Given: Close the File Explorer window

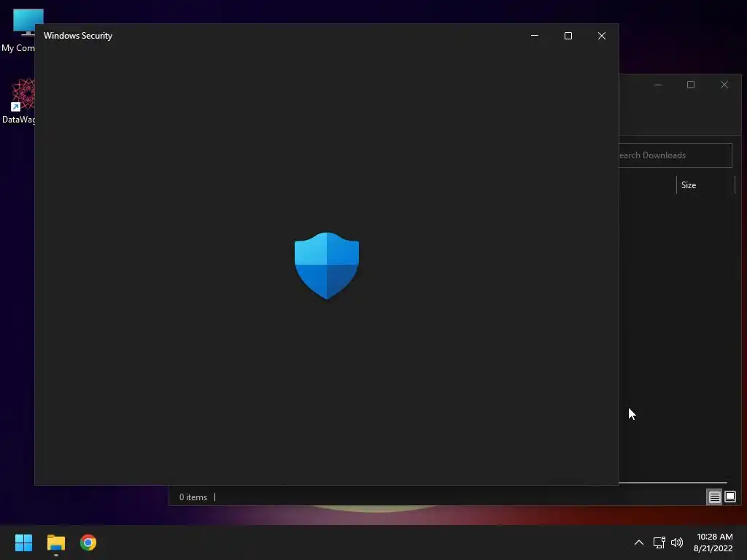Looking at the screenshot, I should pyautogui.click(x=724, y=85).
